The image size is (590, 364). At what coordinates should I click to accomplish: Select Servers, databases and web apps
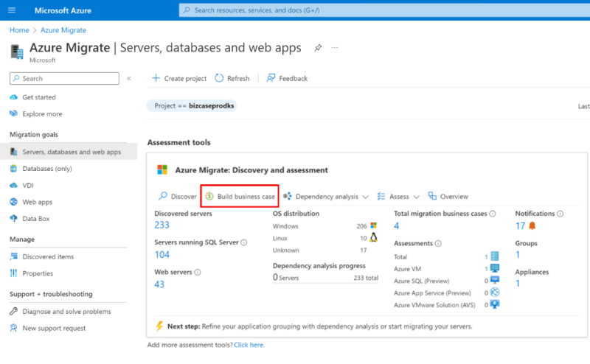(x=69, y=152)
